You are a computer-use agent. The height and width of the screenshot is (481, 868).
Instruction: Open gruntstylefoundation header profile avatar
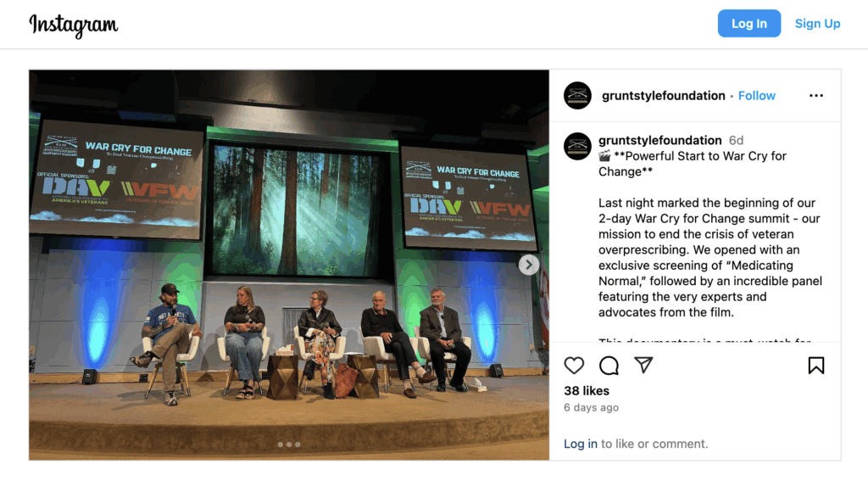[577, 95]
